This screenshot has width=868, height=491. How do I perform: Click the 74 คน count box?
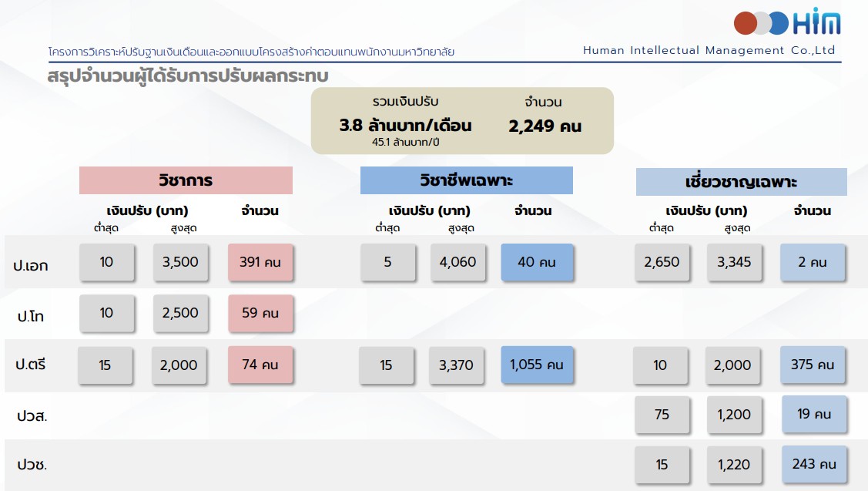pos(260,365)
